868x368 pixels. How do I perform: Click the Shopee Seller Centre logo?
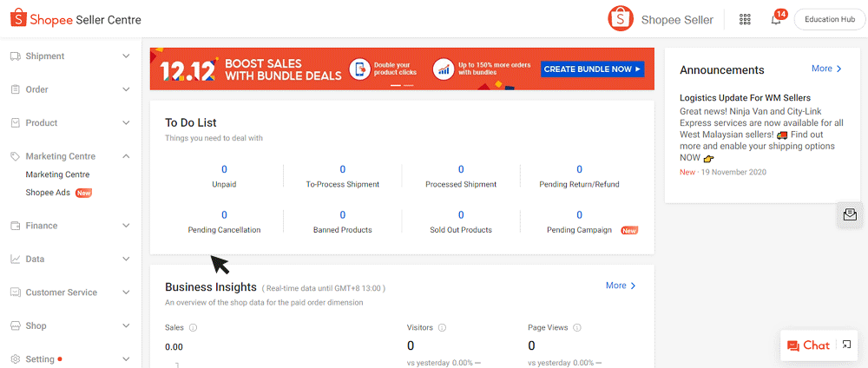pos(74,19)
